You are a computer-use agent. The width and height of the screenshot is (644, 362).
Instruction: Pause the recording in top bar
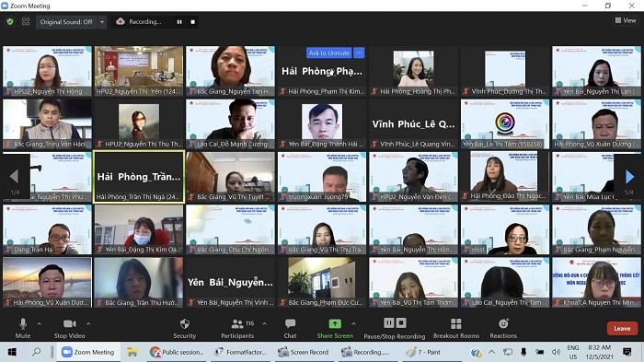coord(179,22)
